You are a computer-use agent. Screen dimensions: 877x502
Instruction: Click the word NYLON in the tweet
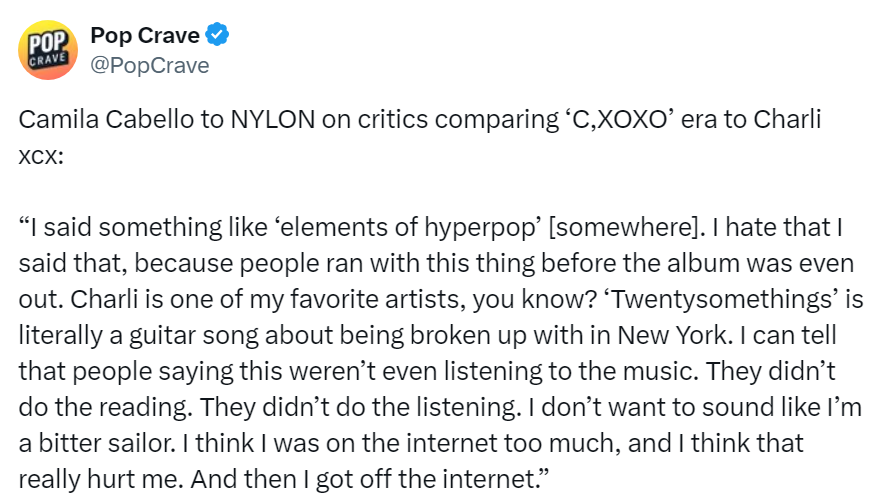point(273,119)
